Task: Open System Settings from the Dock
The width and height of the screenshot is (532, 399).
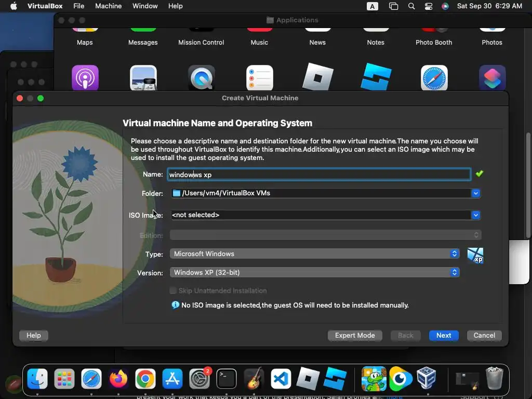Action: click(199, 378)
